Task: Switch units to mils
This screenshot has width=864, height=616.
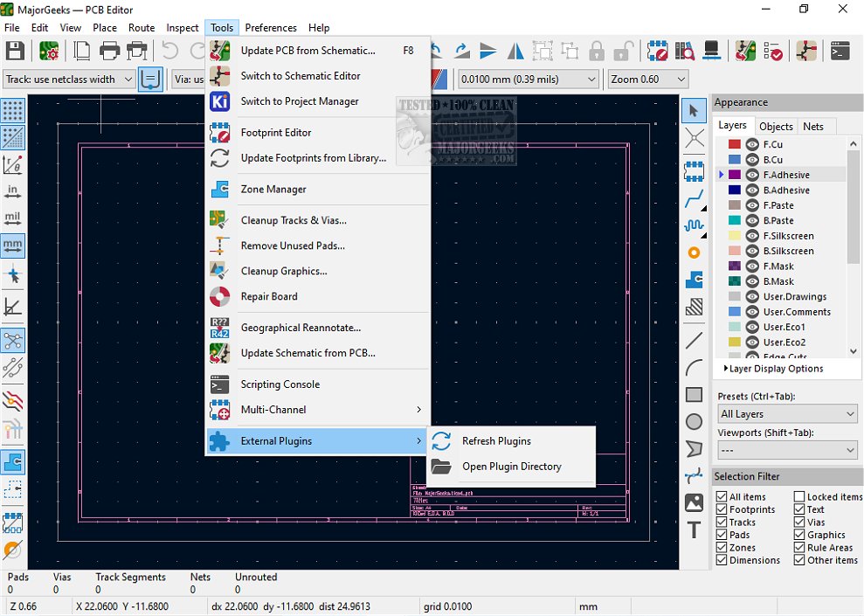Action: pyautogui.click(x=13, y=218)
